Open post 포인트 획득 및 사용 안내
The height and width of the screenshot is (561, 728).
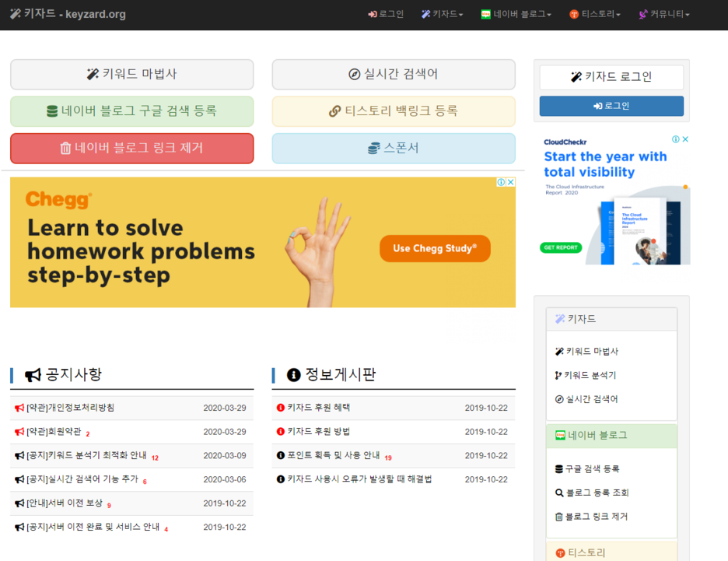click(334, 456)
